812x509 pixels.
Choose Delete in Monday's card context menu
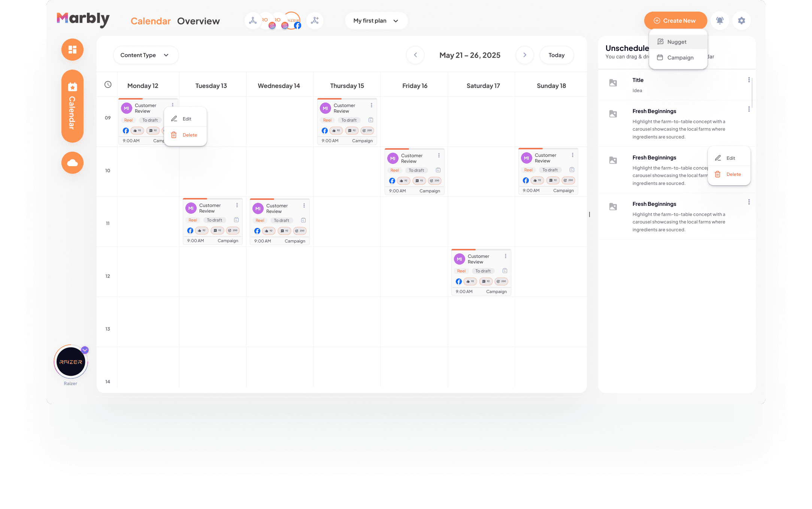[189, 135]
